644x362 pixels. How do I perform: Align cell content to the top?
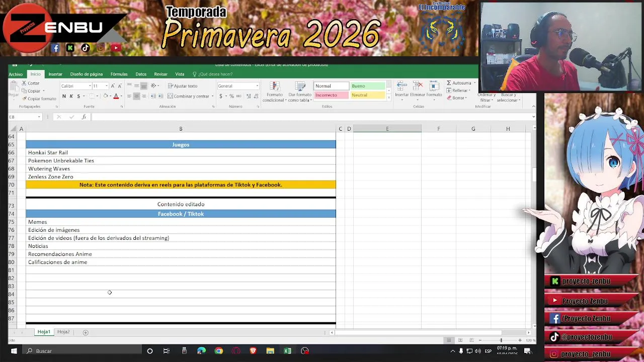point(129,86)
